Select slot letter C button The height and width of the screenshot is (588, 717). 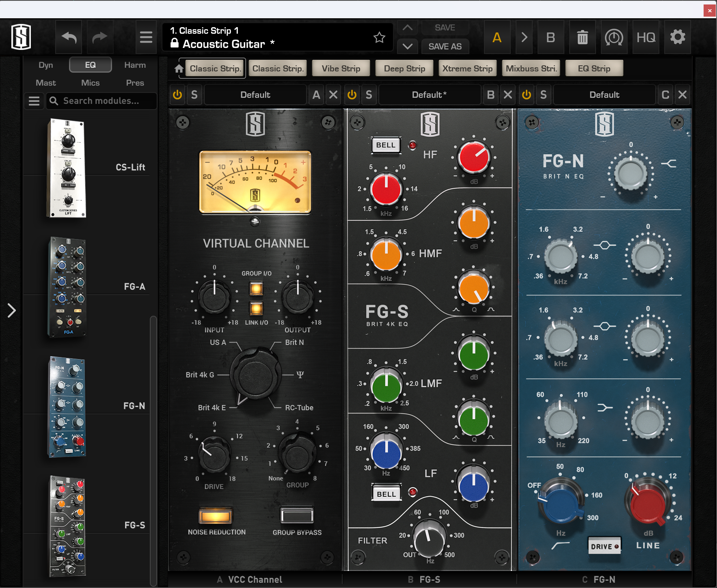click(x=665, y=95)
